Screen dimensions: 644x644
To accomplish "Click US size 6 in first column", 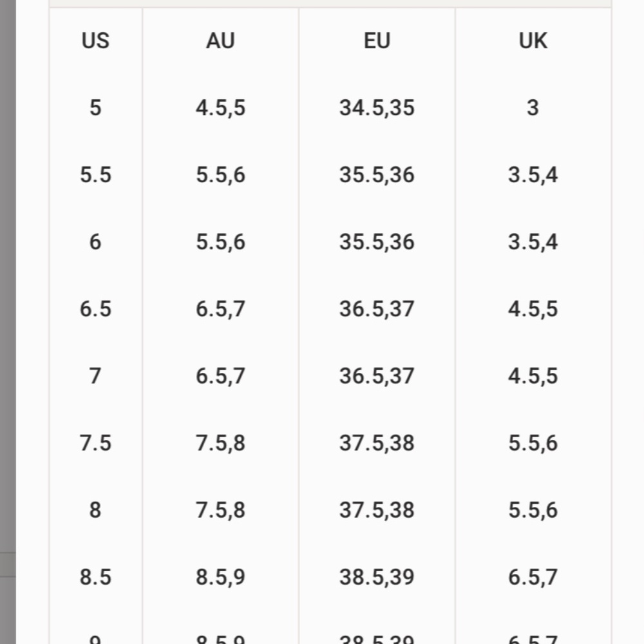I will 95,241.
